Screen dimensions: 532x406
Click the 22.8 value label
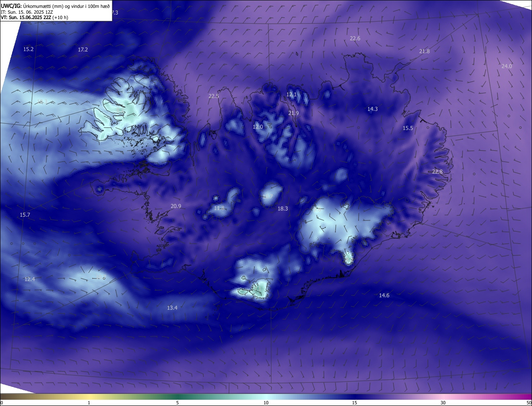click(437, 171)
